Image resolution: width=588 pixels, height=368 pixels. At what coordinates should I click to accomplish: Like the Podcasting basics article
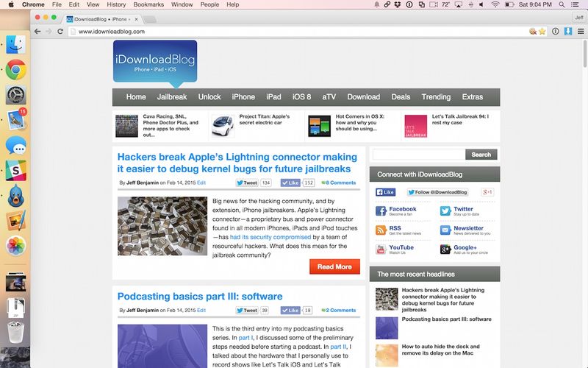(x=290, y=310)
